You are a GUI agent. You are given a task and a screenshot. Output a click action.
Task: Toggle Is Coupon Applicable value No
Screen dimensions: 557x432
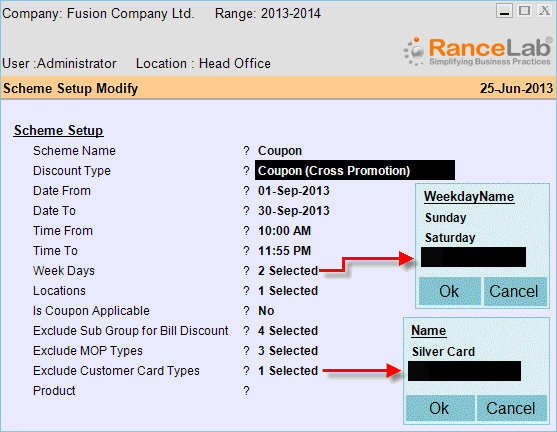click(266, 311)
